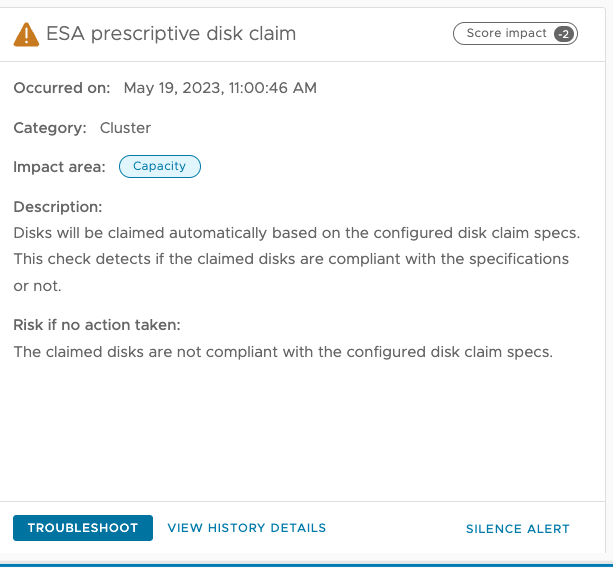Click the blue bar below the card

[x=306, y=565]
